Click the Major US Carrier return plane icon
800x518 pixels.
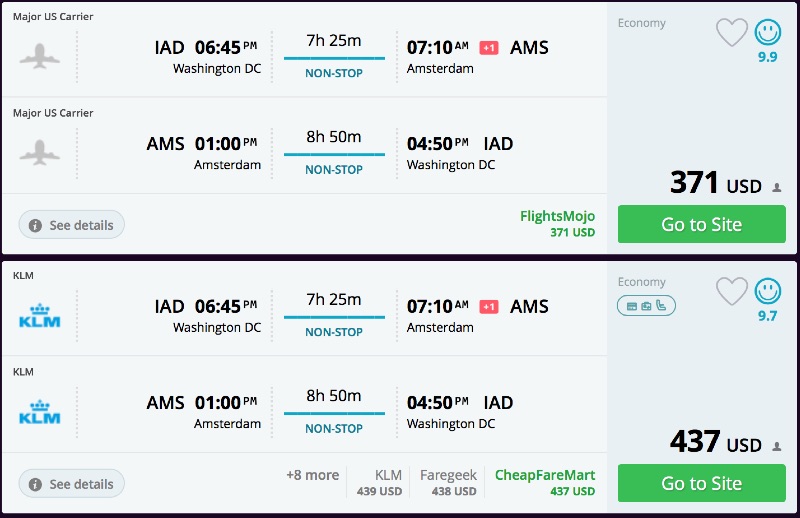[x=40, y=152]
